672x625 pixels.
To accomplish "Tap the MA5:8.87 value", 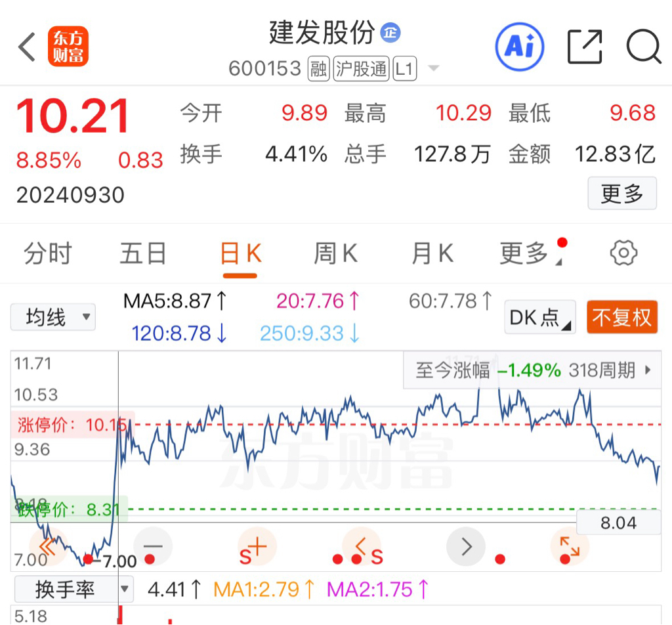I will point(175,301).
